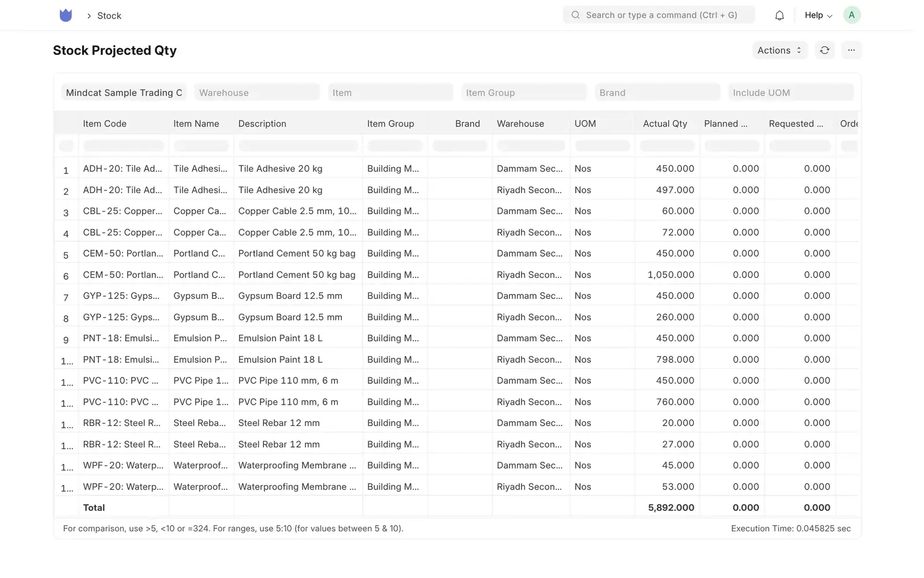This screenshot has height=578, width=924.
Task: Select 'Gypsum Board 12.5 mm' with quantity 260.000
Action: (290, 317)
